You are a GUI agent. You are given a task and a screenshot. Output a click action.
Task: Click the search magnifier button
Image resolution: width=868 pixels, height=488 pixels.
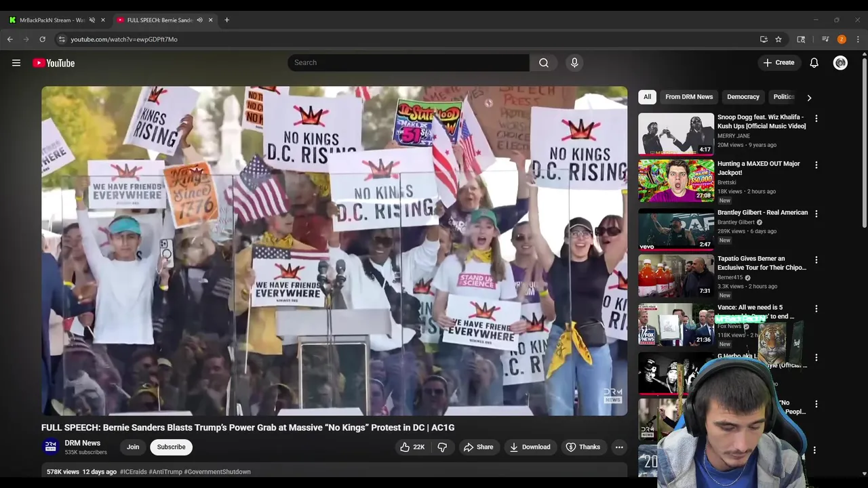point(544,62)
